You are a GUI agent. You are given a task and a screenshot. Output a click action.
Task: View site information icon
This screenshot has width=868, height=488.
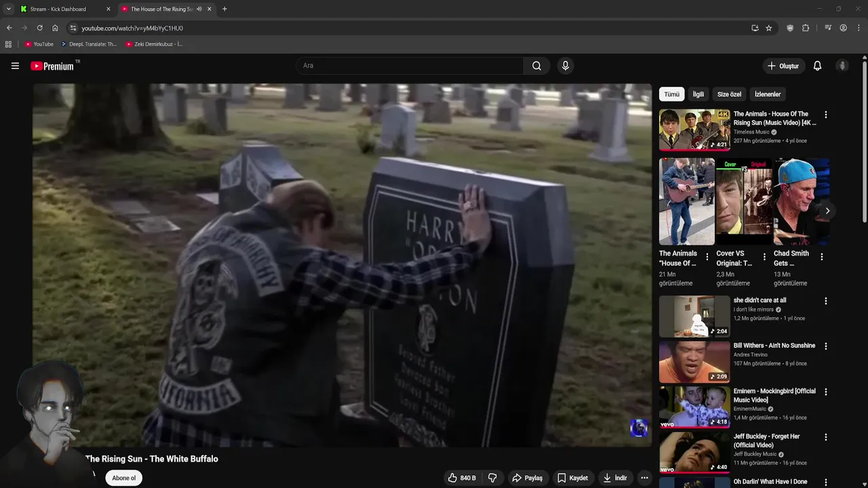tap(73, 28)
